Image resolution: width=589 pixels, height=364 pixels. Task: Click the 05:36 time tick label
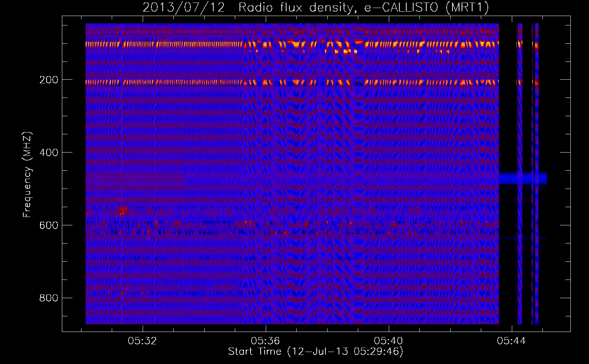tap(265, 341)
